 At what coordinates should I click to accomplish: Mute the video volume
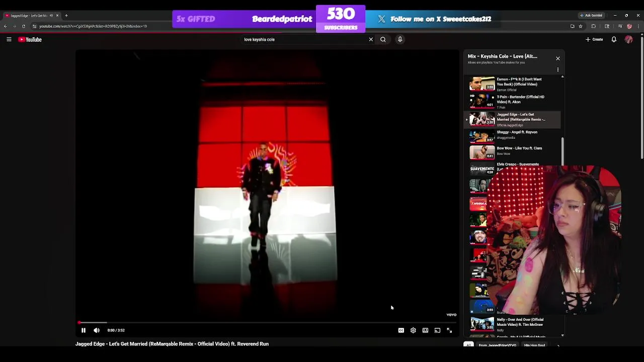coord(97,330)
